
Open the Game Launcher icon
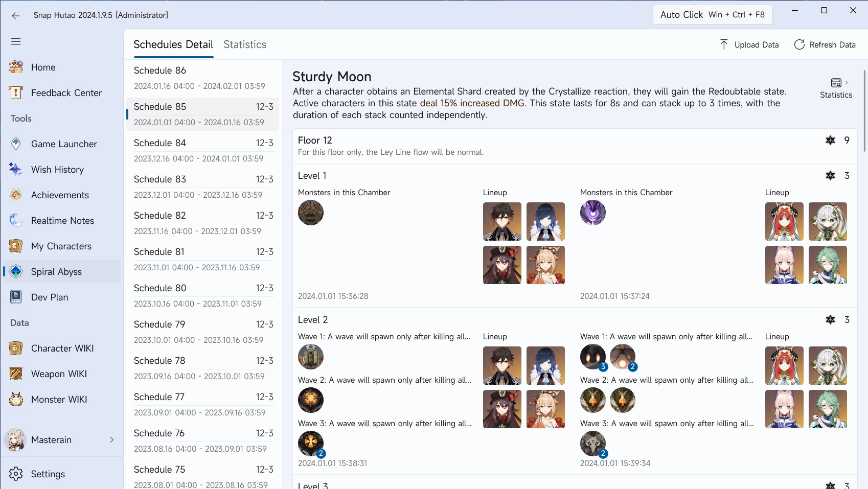coord(16,144)
